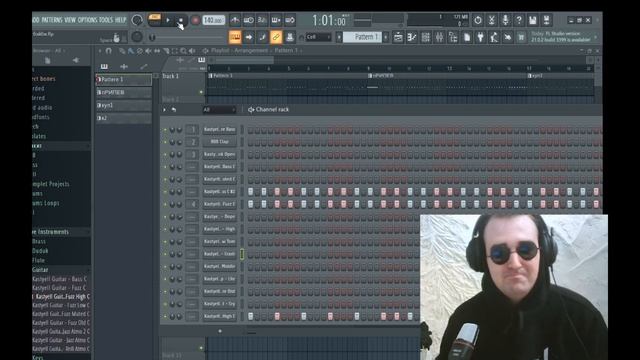640x360 pixels.
Task: Adjust the main pitch knob
Action: click(x=137, y=37)
